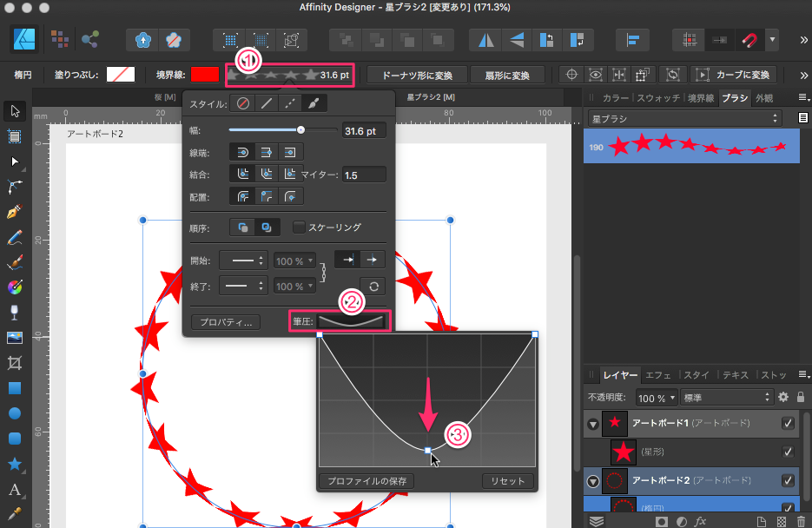Image resolution: width=812 pixels, height=528 pixels.
Task: Collapse the アートボード1 layer group
Action: (x=594, y=424)
